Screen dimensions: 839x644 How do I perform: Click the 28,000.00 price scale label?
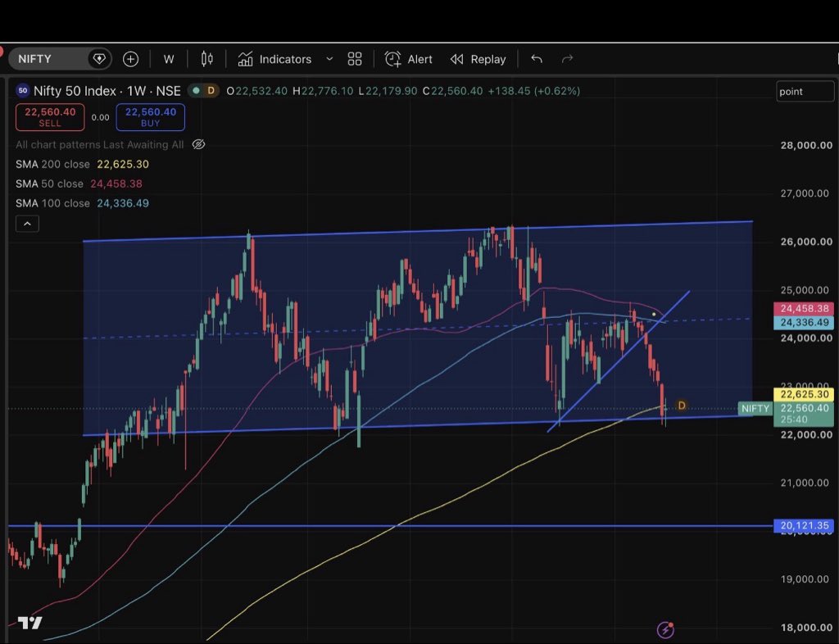(806, 145)
